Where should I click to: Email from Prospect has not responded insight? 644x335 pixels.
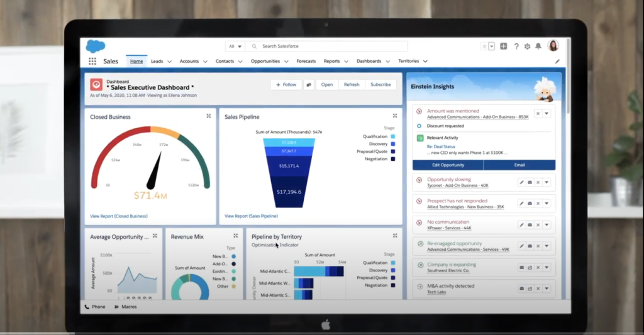pyautogui.click(x=530, y=203)
